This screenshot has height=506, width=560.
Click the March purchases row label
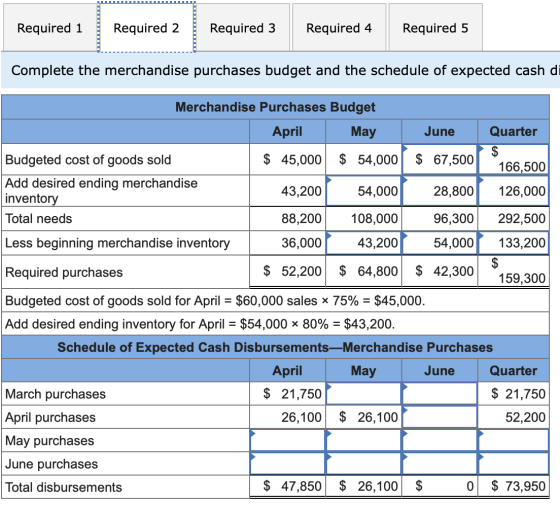click(55, 394)
